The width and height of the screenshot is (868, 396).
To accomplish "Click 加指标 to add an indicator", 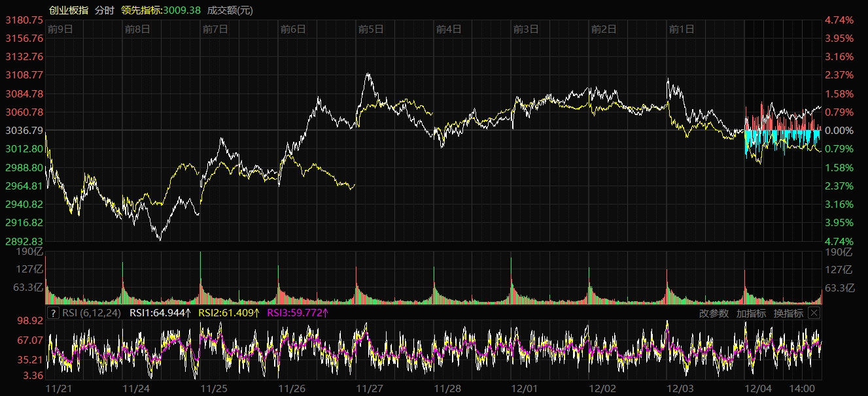I will (x=751, y=313).
